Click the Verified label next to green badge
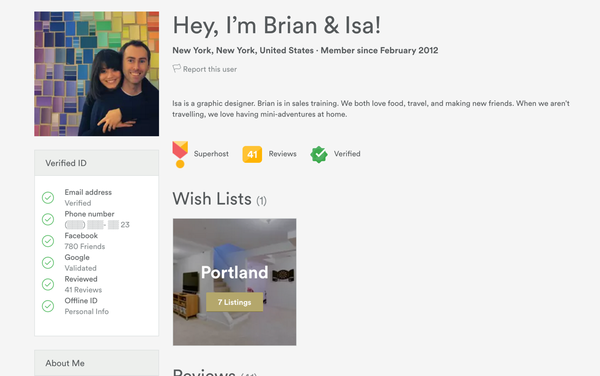 click(347, 154)
